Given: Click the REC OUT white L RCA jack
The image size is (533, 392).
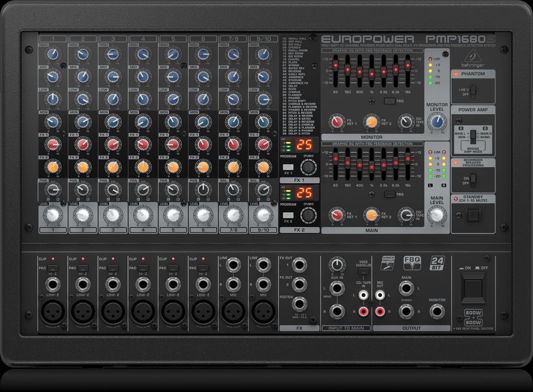Looking at the screenshot, I should click(380, 295).
